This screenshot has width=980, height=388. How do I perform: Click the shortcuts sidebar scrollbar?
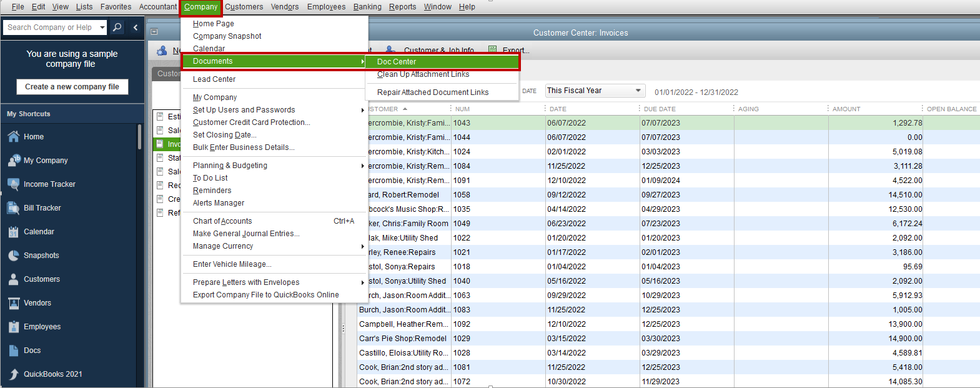click(x=139, y=137)
